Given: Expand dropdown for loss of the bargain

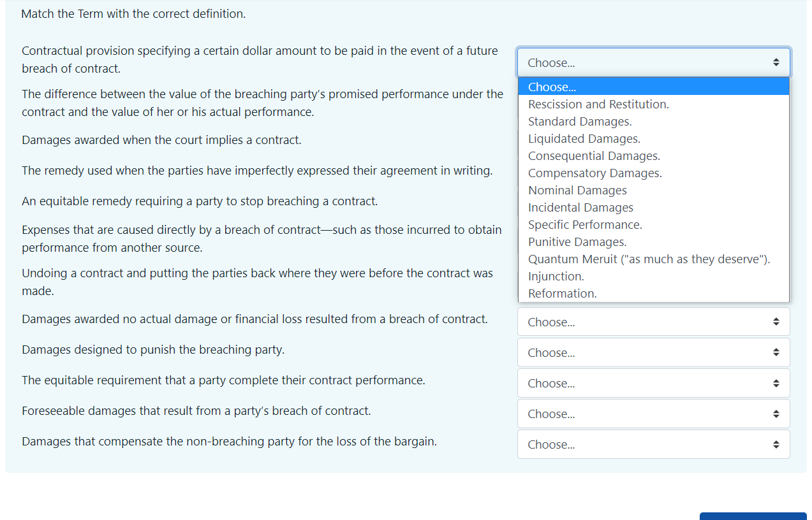Looking at the screenshot, I should pyautogui.click(x=653, y=444).
